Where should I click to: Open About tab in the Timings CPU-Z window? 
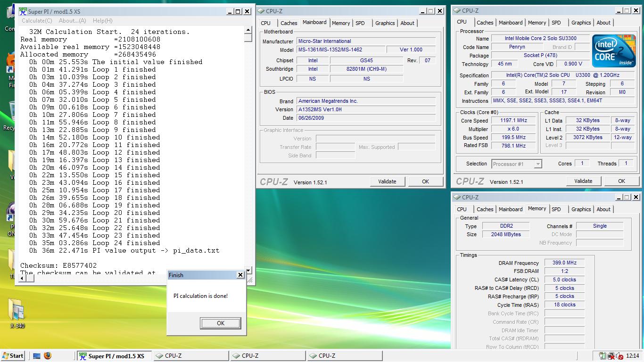(x=603, y=209)
